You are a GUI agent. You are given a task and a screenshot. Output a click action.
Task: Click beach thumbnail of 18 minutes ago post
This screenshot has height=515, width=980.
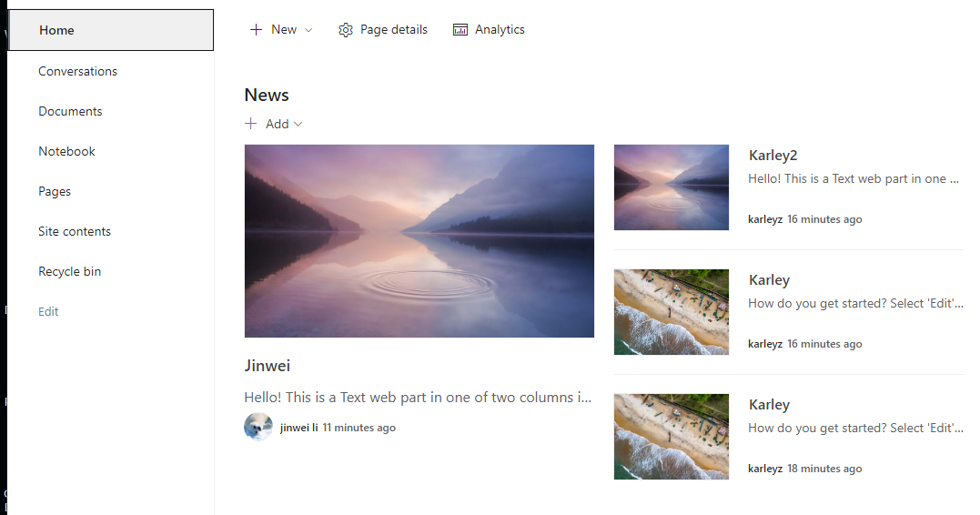(x=672, y=437)
